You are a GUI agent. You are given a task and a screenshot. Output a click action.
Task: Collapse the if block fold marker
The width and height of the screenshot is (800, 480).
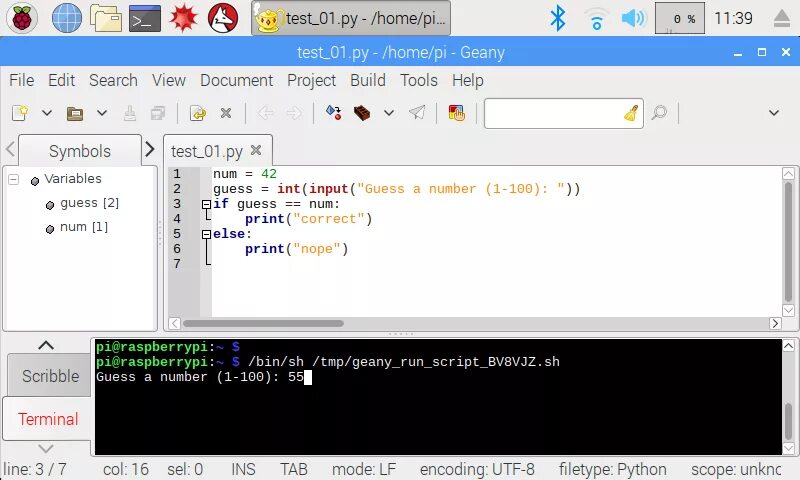coord(206,204)
